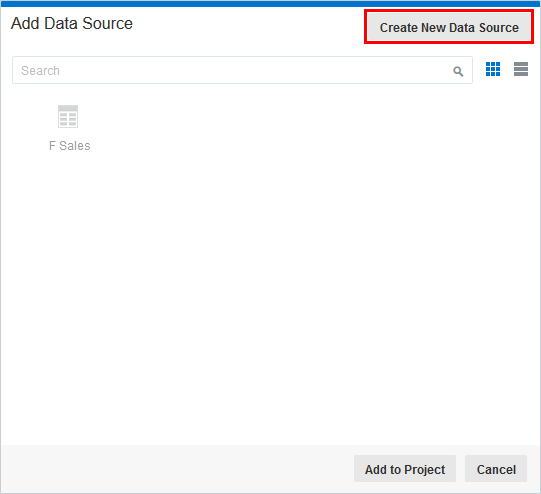
Task: Choose the blue tiles view toggle
Action: click(x=493, y=69)
